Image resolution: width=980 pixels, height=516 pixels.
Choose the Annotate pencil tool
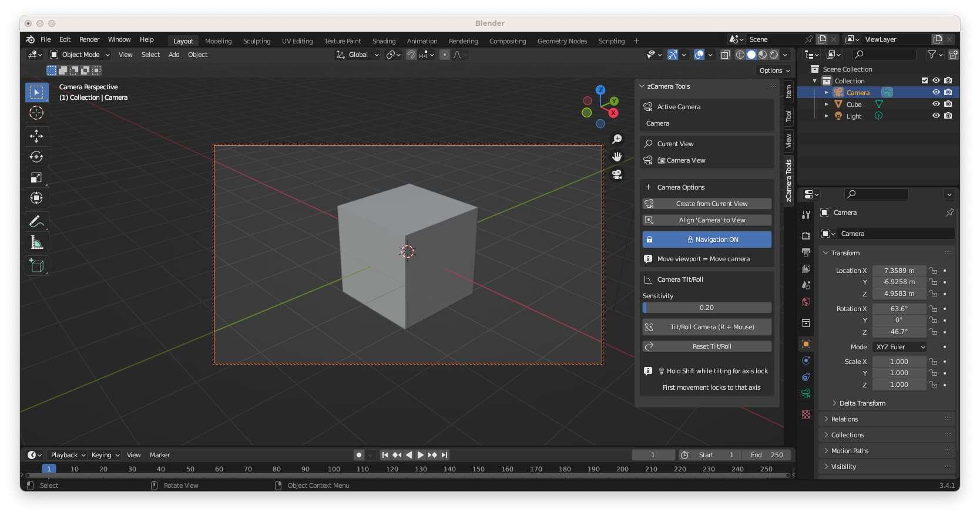(36, 222)
